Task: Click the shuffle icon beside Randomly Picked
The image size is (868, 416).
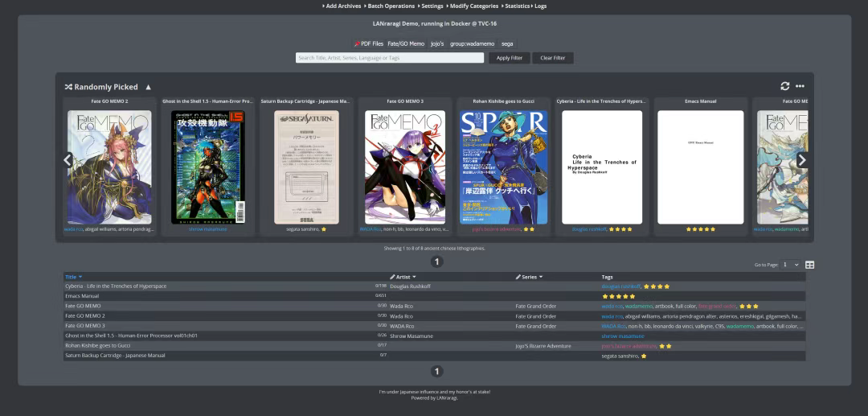Action: click(68, 87)
